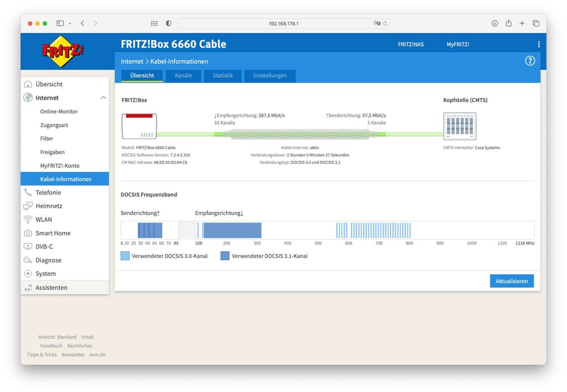Image resolution: width=567 pixels, height=392 pixels.
Task: Click the Aktualisieren button
Action: coord(512,281)
